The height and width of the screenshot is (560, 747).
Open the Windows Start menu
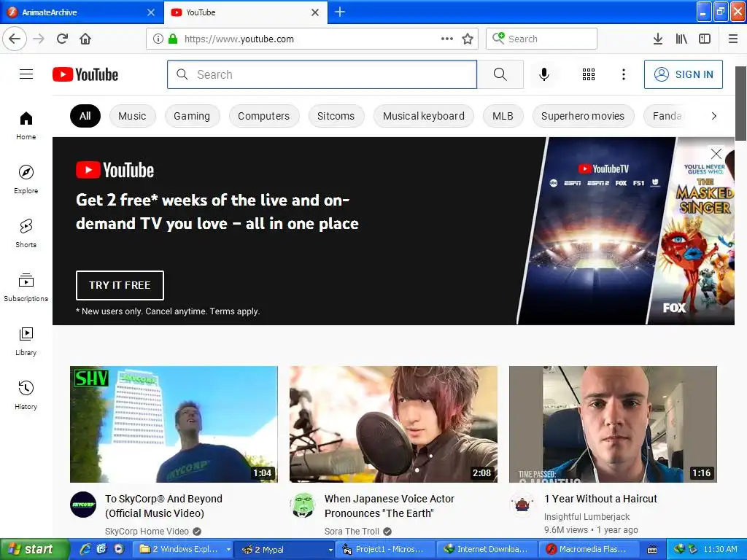[x=34, y=550]
